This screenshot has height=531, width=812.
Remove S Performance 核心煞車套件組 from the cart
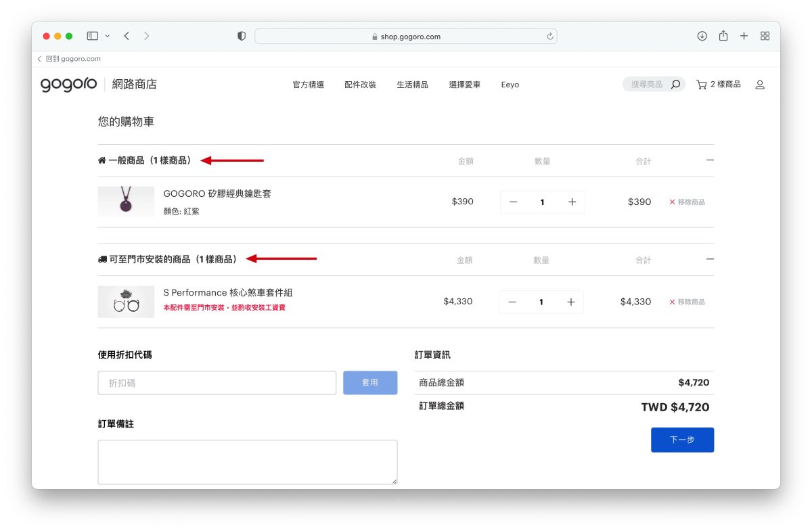[x=687, y=302]
